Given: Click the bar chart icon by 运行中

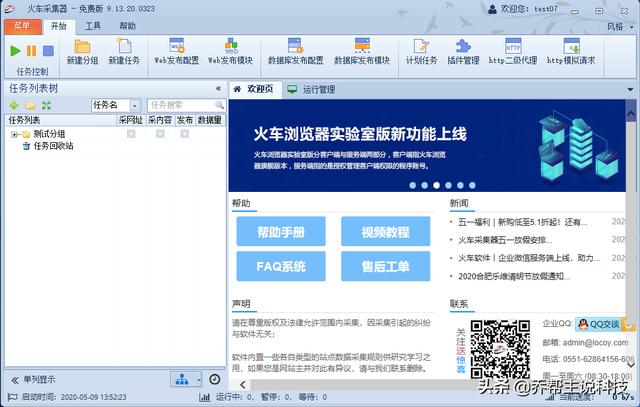Looking at the screenshot, I should pos(204,397).
